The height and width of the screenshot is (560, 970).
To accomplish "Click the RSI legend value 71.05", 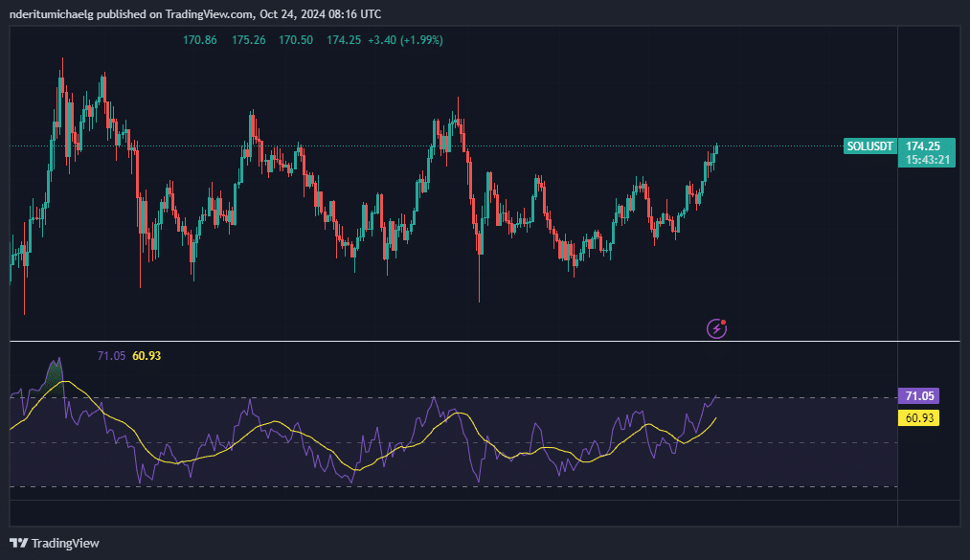I will 111,356.
